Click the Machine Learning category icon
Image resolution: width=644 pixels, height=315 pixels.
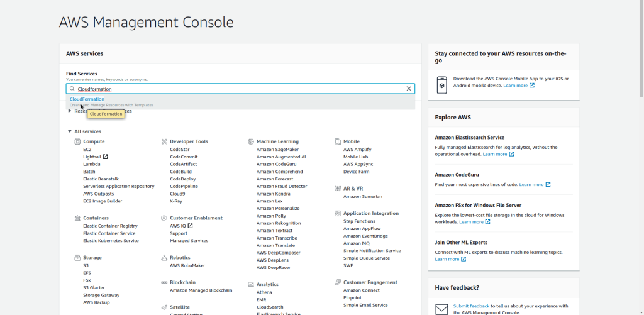250,141
